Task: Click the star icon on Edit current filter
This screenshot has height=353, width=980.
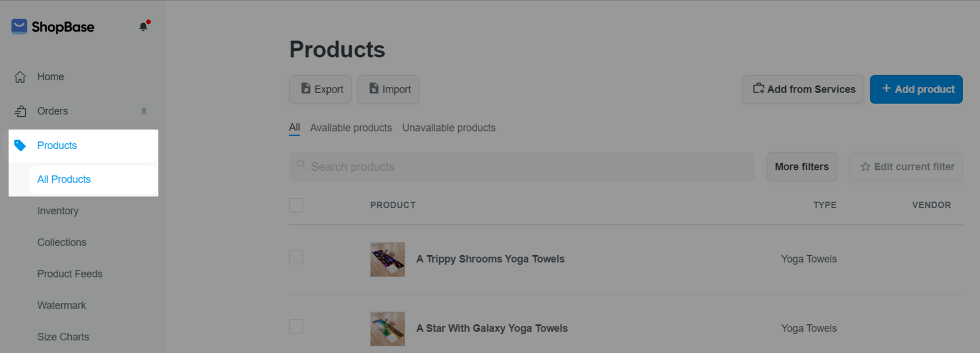Action: pos(865,166)
